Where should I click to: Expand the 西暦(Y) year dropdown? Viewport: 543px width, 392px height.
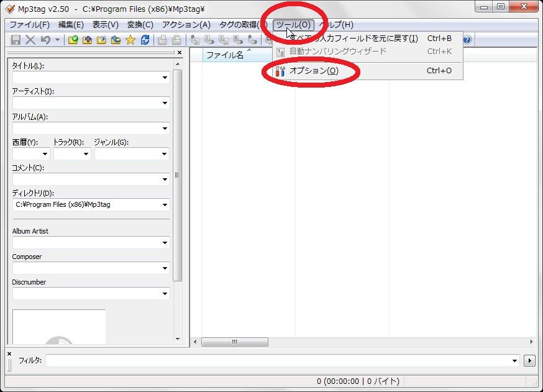click(x=45, y=153)
